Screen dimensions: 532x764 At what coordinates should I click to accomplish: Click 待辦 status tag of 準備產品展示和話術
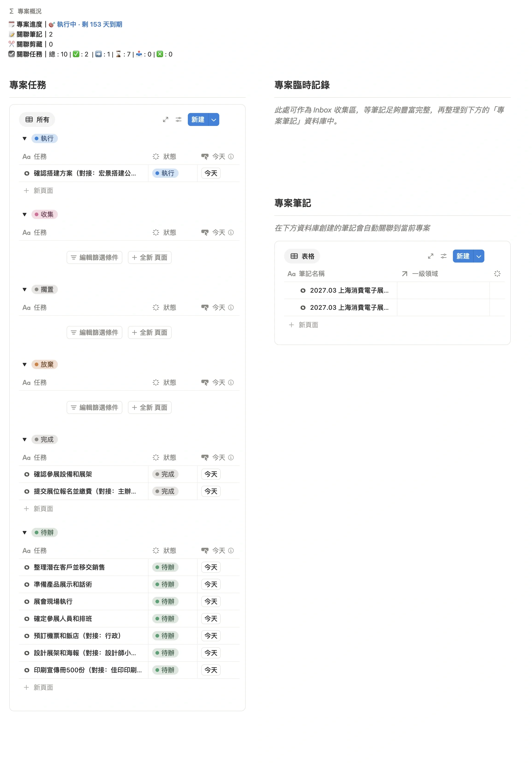165,584
